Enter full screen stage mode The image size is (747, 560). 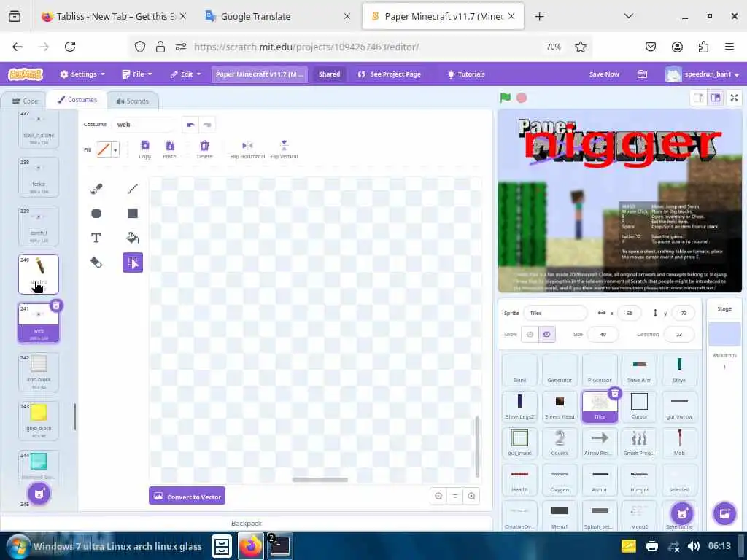coord(734,98)
